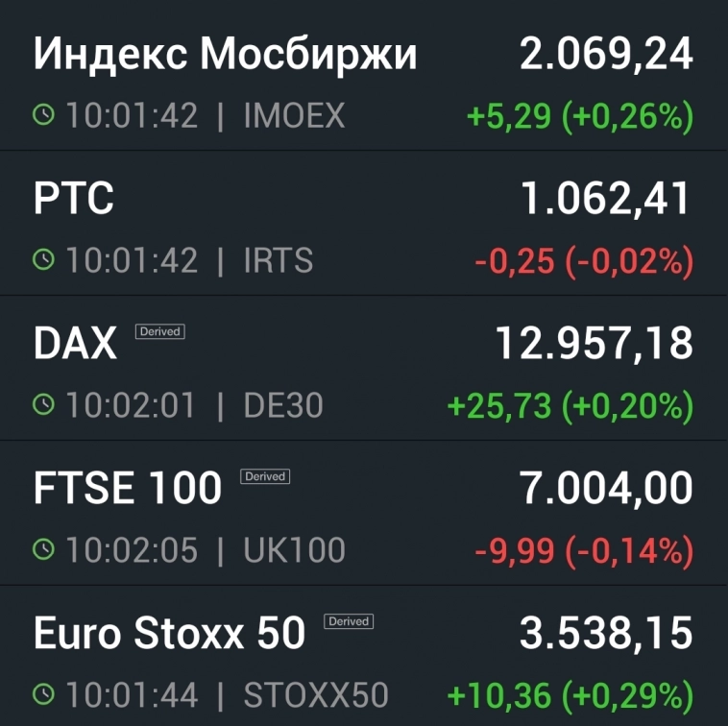Open the FTSE 100 index name
This screenshot has height=726, width=728.
[x=127, y=489]
